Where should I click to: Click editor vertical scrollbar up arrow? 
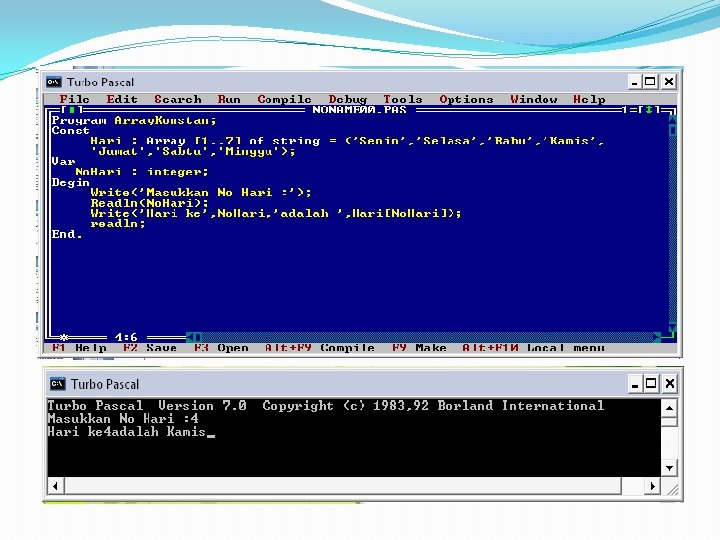point(673,119)
